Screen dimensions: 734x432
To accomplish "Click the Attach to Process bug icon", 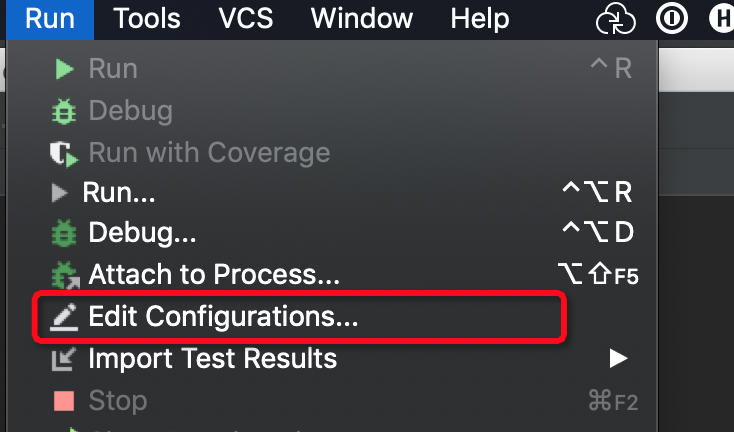I will (64, 274).
